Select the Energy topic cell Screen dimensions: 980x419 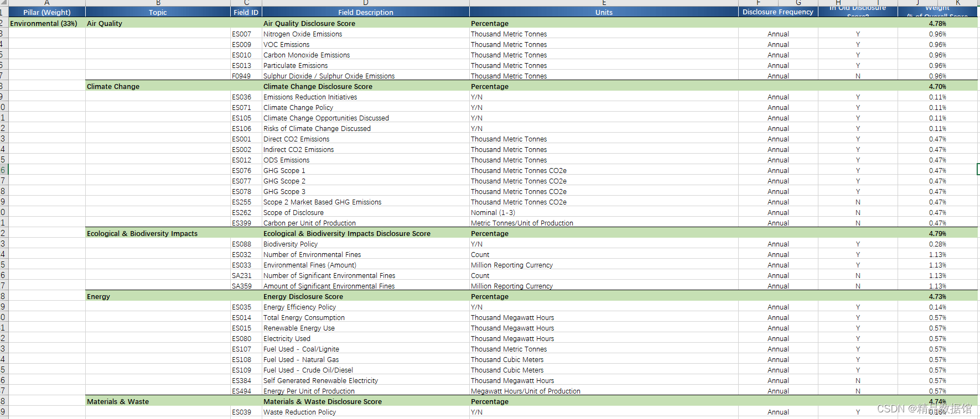coord(158,296)
